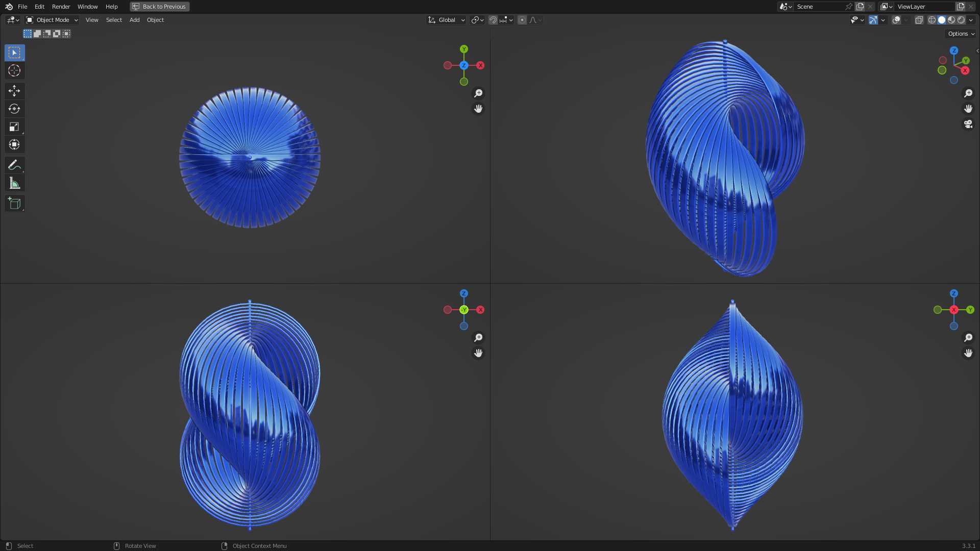Click green Y axis in top-left viewport gizmo
Viewport: 980px width, 551px height.
coord(464,49)
